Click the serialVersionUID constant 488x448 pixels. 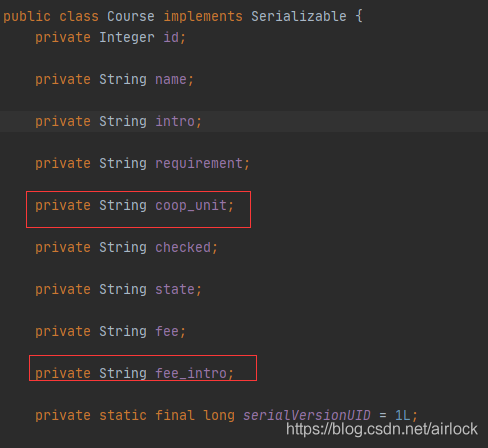click(x=307, y=415)
